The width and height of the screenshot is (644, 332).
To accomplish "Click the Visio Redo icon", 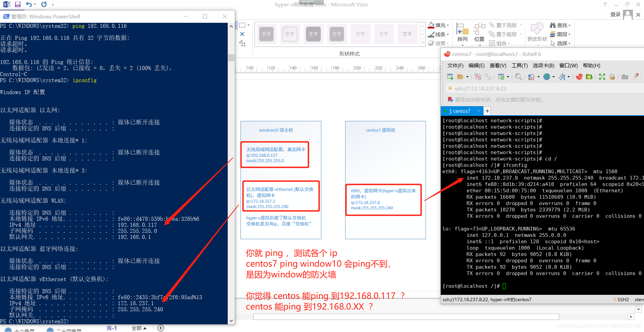I will pos(44,4).
